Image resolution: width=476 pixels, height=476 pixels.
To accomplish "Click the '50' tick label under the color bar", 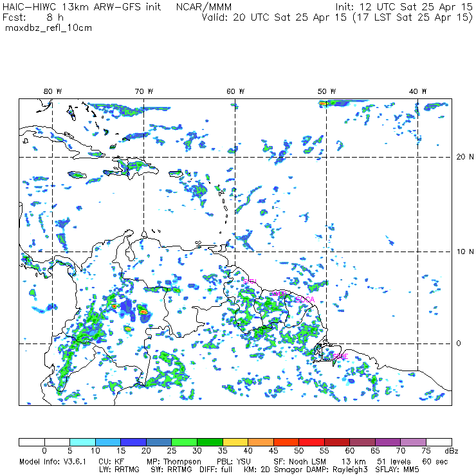I will (x=298, y=451).
